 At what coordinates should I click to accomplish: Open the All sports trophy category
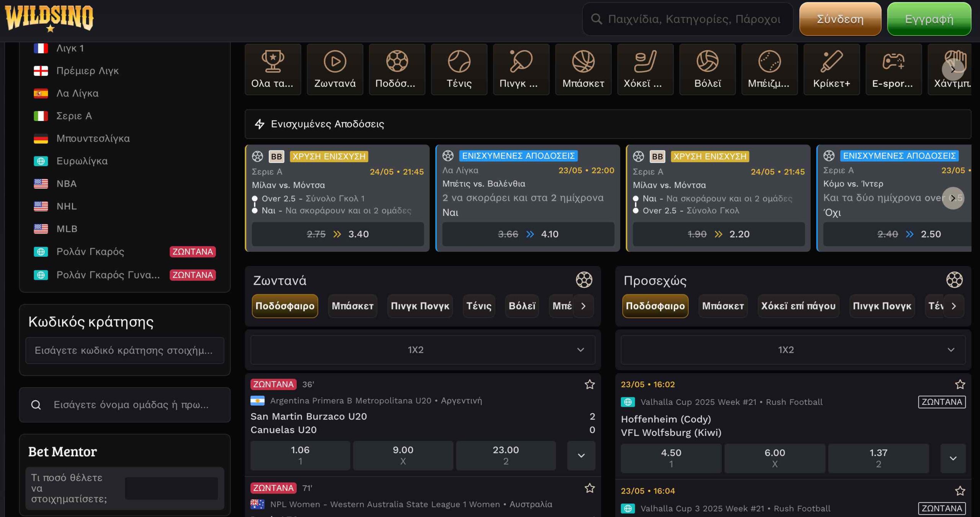pyautogui.click(x=273, y=69)
